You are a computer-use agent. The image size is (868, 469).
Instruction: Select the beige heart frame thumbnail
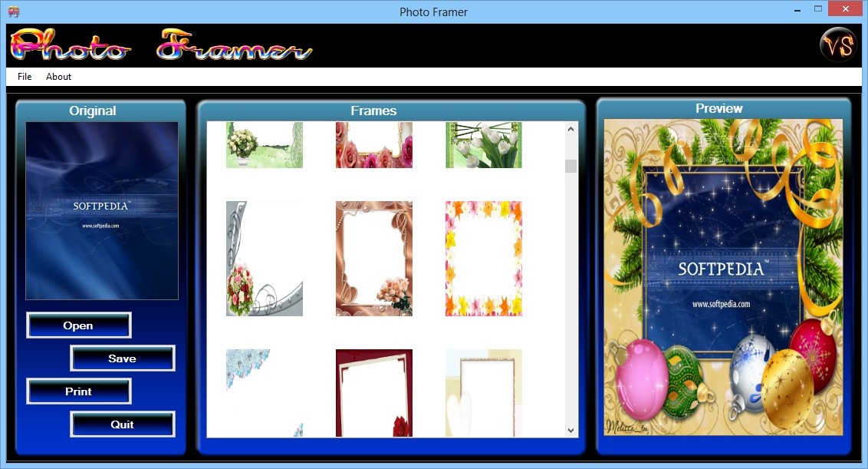tap(483, 392)
